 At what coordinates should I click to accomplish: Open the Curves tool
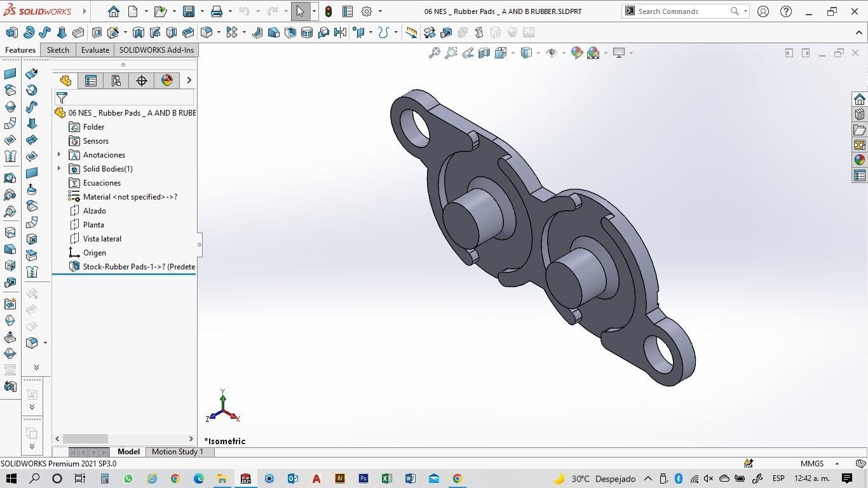tap(383, 32)
